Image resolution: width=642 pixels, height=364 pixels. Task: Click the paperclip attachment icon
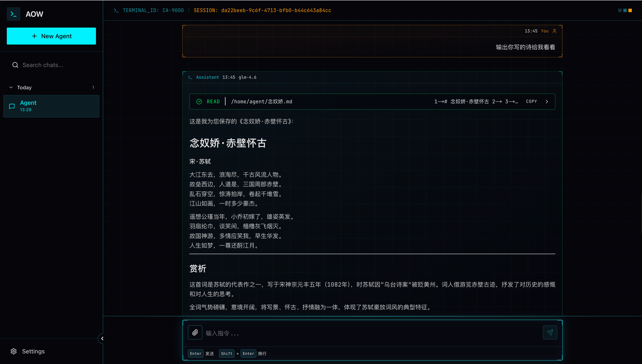click(195, 333)
